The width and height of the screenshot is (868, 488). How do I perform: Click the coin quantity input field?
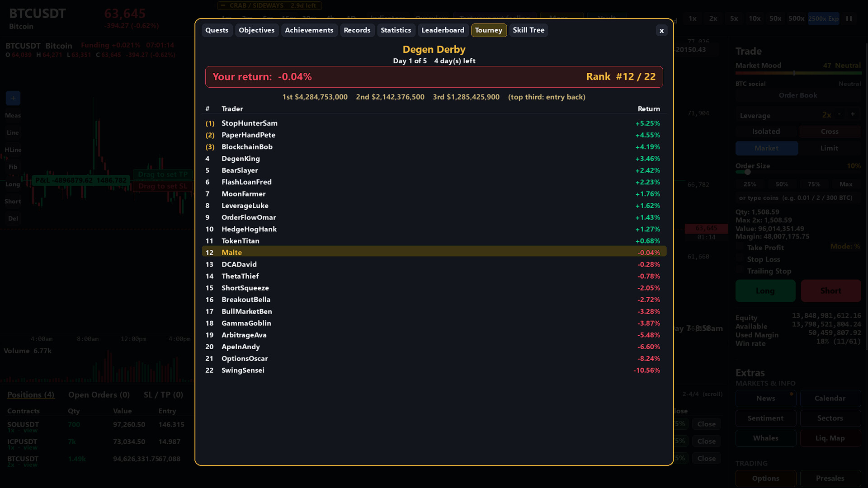(x=798, y=198)
